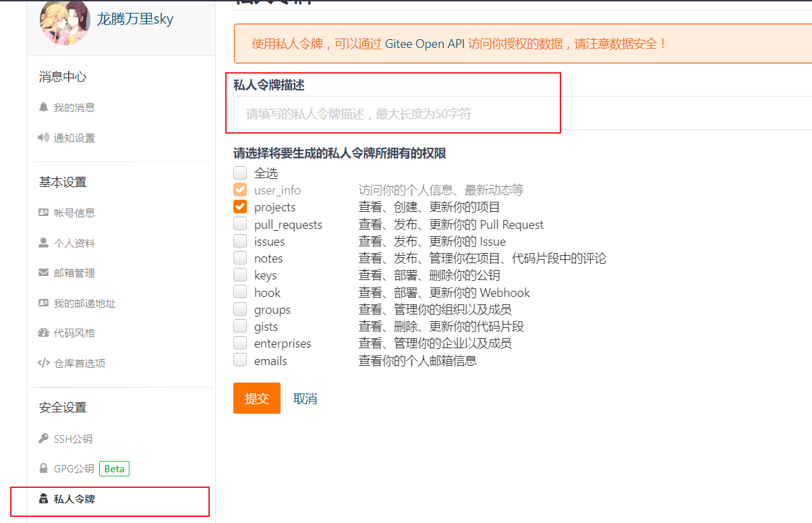Tick the gists permission checkbox
This screenshot has width=812, height=523.
coord(240,326)
